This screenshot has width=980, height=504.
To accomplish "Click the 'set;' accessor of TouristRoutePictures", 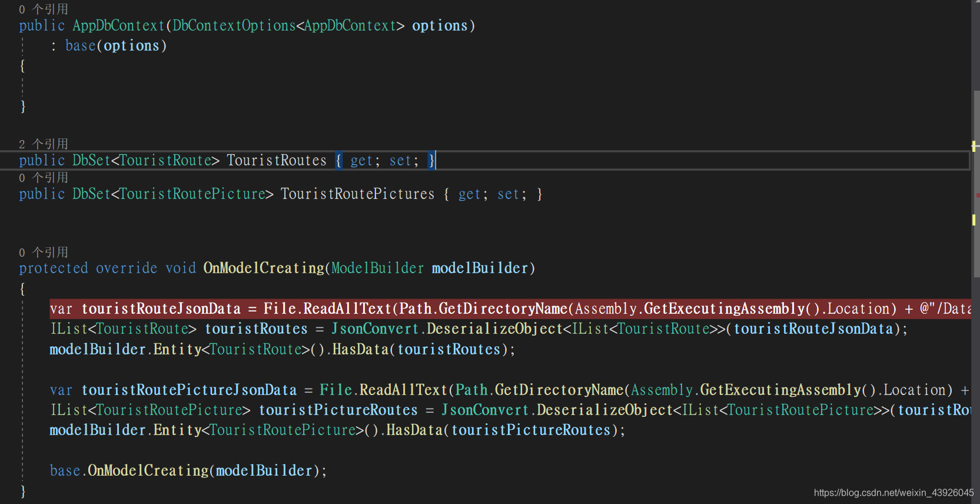I will pyautogui.click(x=512, y=194).
